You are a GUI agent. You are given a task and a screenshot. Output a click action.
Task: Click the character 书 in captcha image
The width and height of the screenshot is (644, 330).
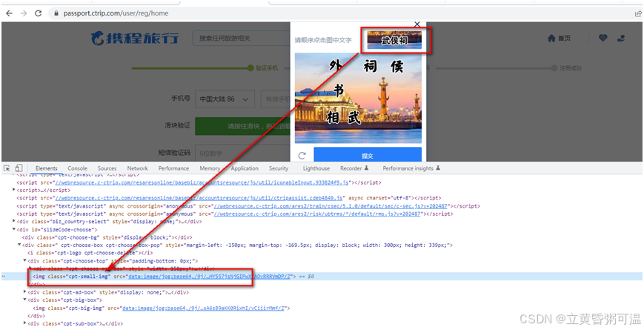point(339,90)
